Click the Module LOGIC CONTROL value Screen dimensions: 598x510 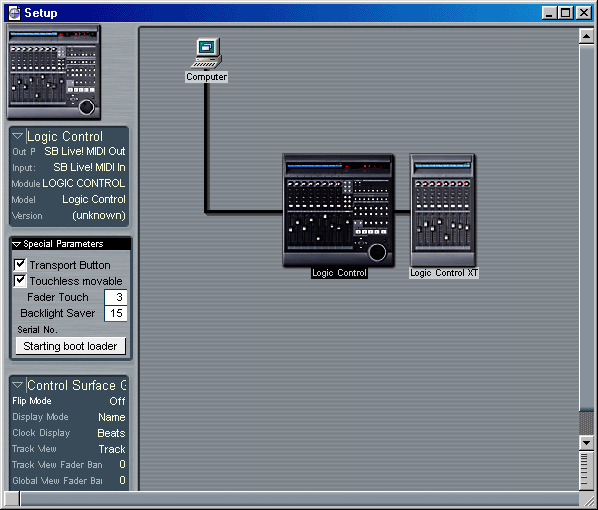(x=84, y=183)
